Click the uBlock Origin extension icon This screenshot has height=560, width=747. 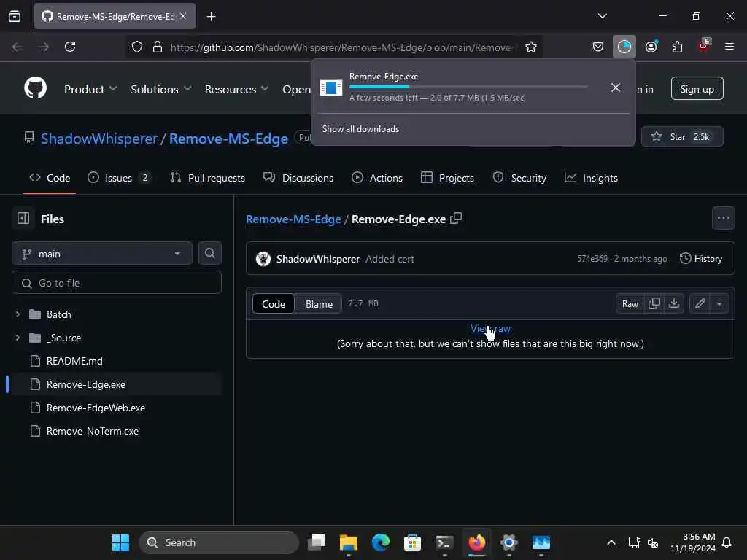(704, 46)
